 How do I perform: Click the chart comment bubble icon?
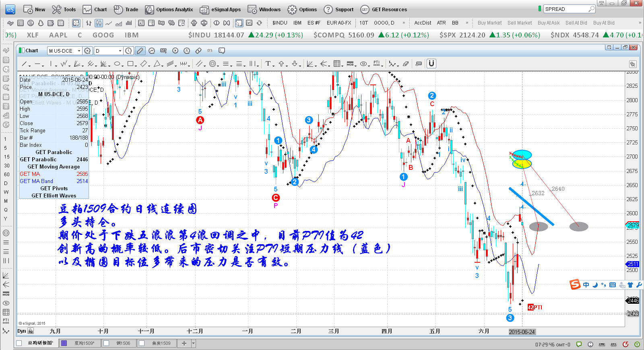click(x=221, y=51)
